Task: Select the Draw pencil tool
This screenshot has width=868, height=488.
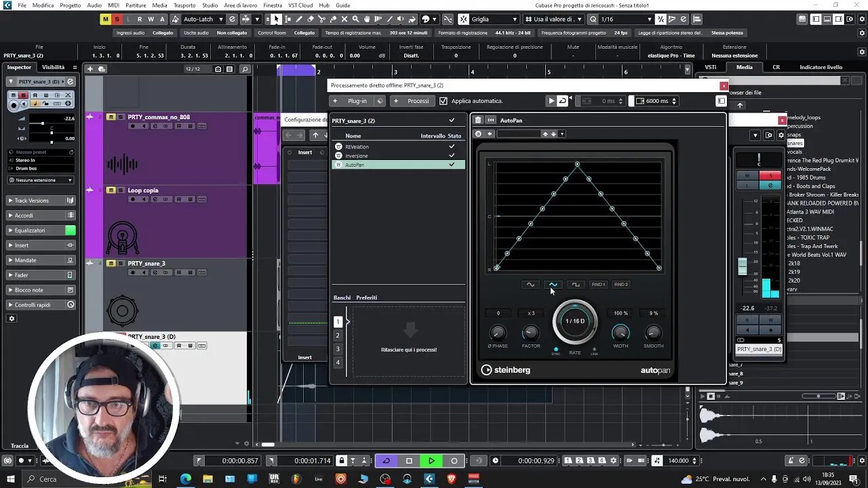Action: [x=299, y=19]
